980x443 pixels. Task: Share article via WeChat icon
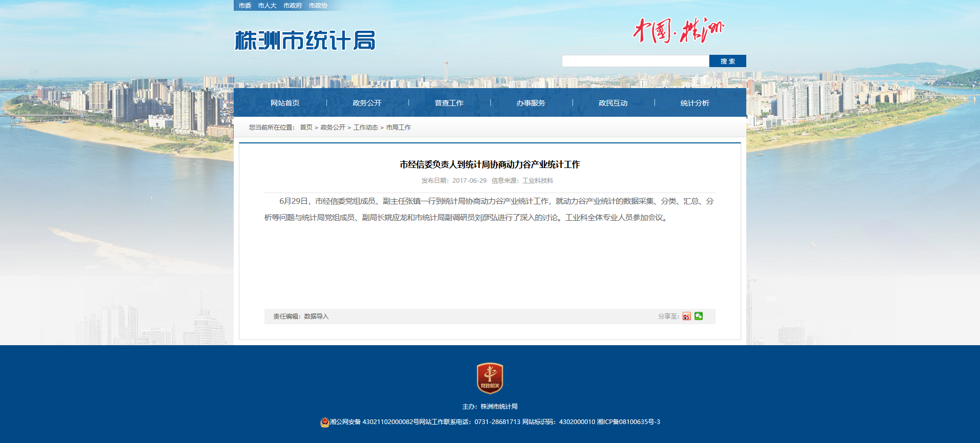[699, 316]
